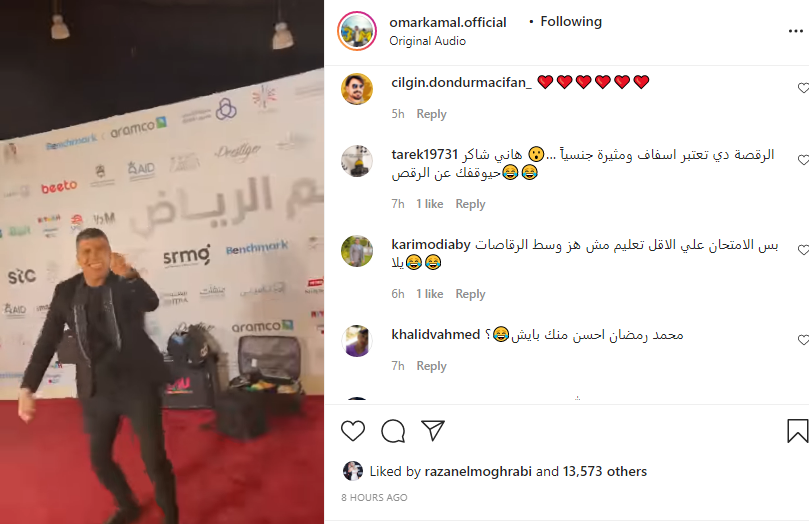Open razanelmoghrabi profile from liked by
Screen dimensions: 809x524
pyautogui.click(x=478, y=471)
